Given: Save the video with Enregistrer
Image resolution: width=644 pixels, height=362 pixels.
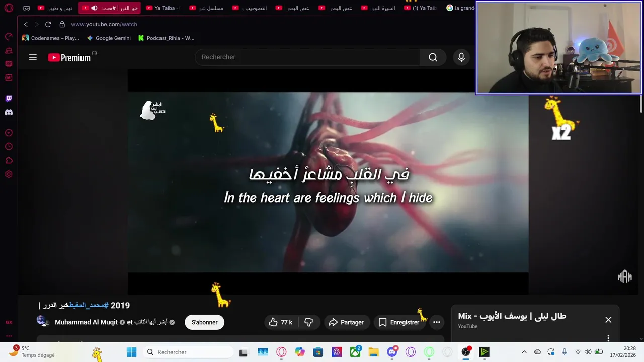Looking at the screenshot, I should point(399,322).
